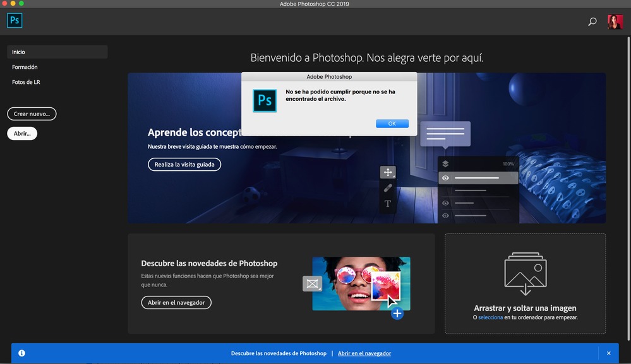Click Descubre las novedades de Photoshop card title
Screen dimensions: 631x364
click(209, 264)
